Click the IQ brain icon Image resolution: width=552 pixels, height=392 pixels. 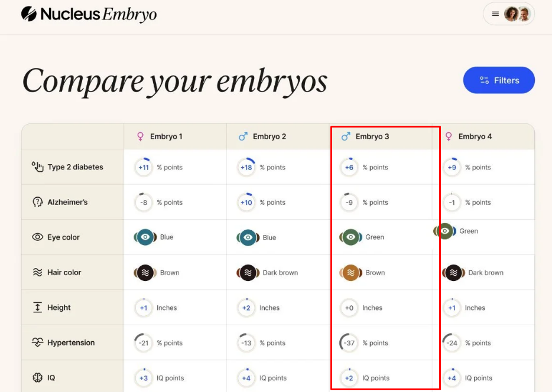click(37, 378)
